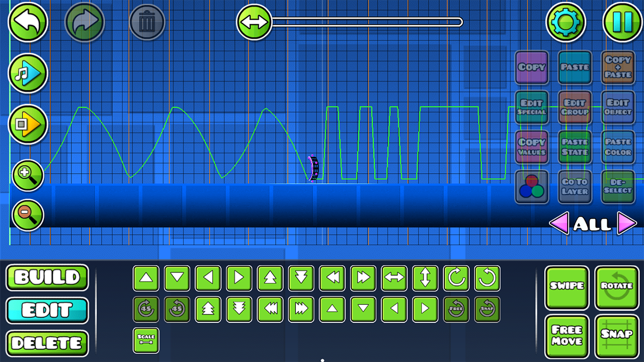The width and height of the screenshot is (644, 362).
Task: Click the level position slider handle
Action: pos(254,22)
